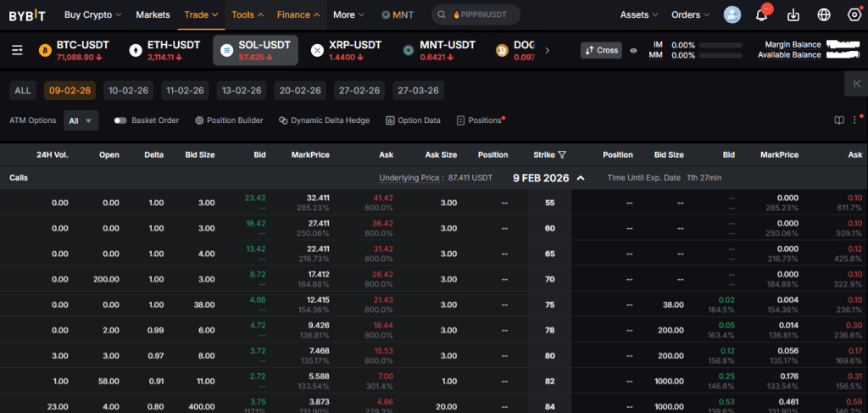Open the three-dot more options menu
This screenshot has height=413, width=868.
(x=854, y=120)
